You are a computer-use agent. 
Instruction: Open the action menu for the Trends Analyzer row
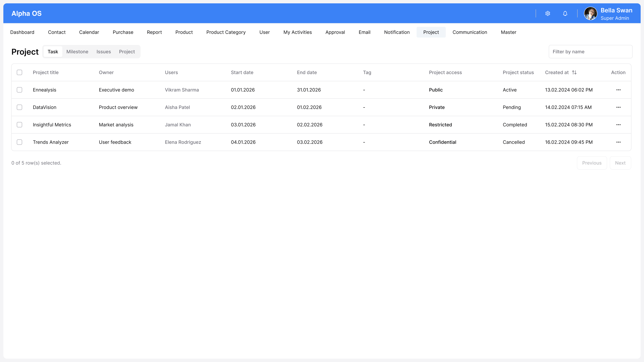[618, 142]
